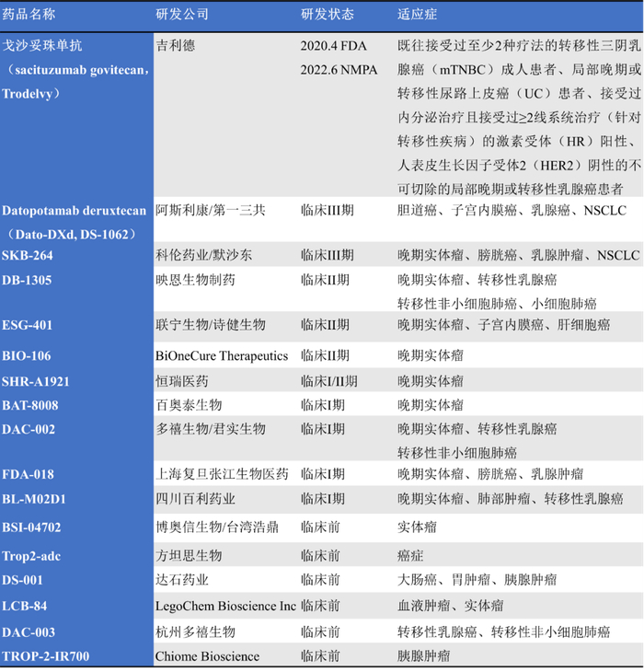Click 晚期实体瘤、子宫内膜癌、肝细胞癌 indication cell

[x=503, y=325]
